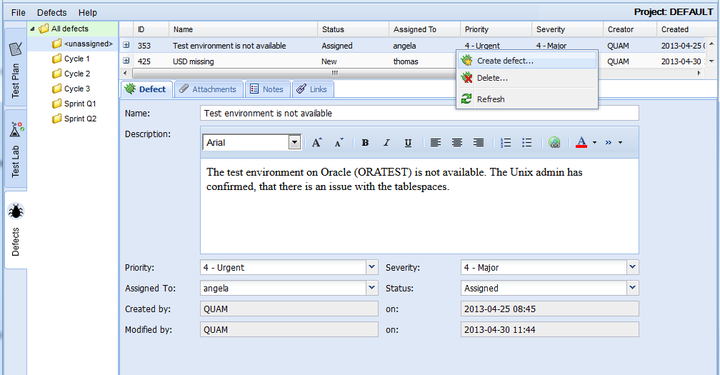Insert bulleted list in description
This screenshot has width=720, height=375.
point(527,143)
